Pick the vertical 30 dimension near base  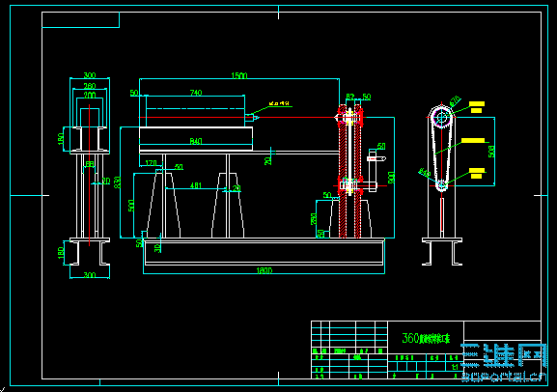(x=157, y=247)
